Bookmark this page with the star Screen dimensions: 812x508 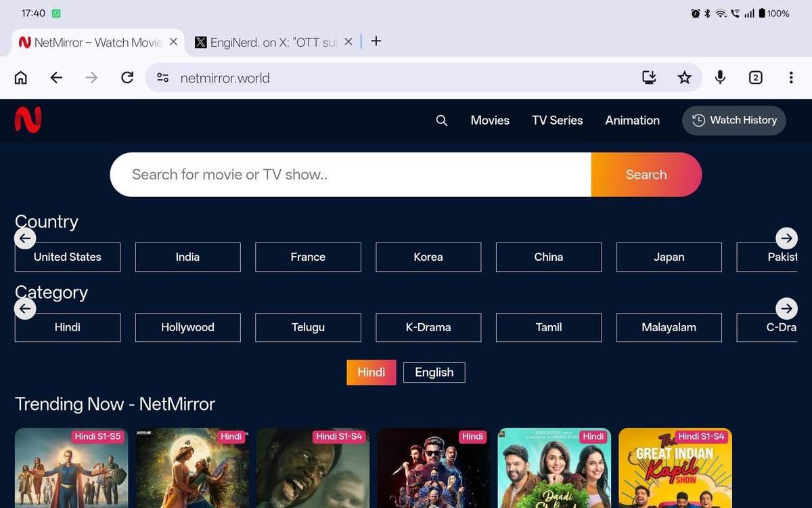click(x=685, y=78)
